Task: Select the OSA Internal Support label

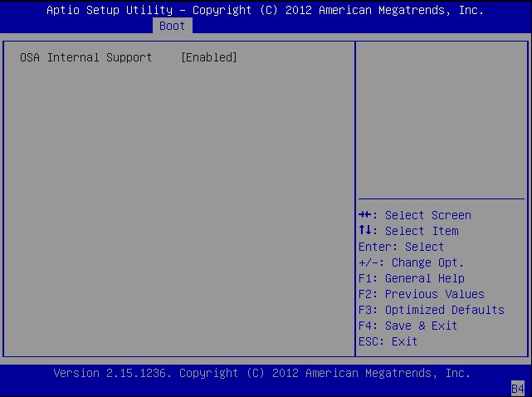Action: [x=85, y=57]
